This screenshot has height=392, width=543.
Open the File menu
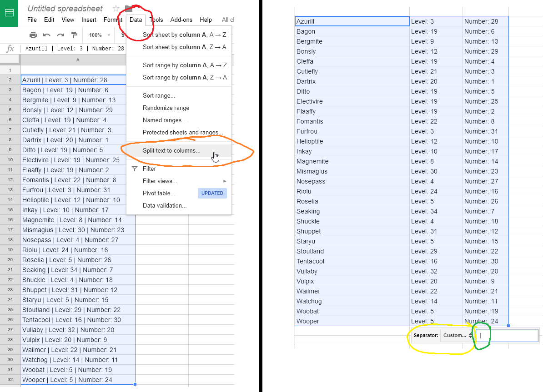click(x=32, y=20)
